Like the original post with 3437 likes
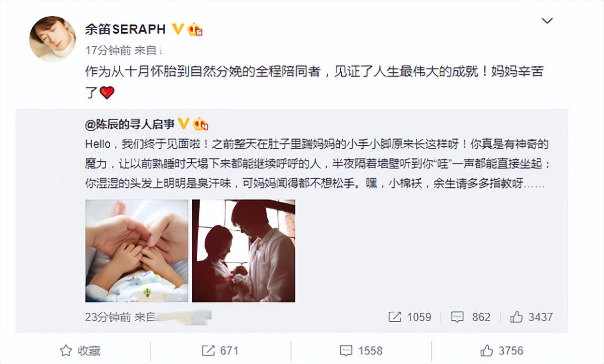Image resolution: width=604 pixels, height=364 pixels. coord(531,317)
